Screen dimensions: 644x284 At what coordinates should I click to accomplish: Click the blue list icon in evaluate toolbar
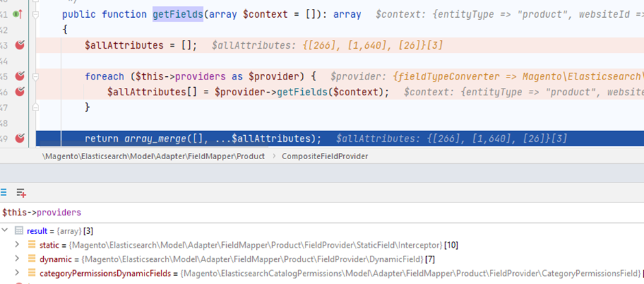[4, 193]
